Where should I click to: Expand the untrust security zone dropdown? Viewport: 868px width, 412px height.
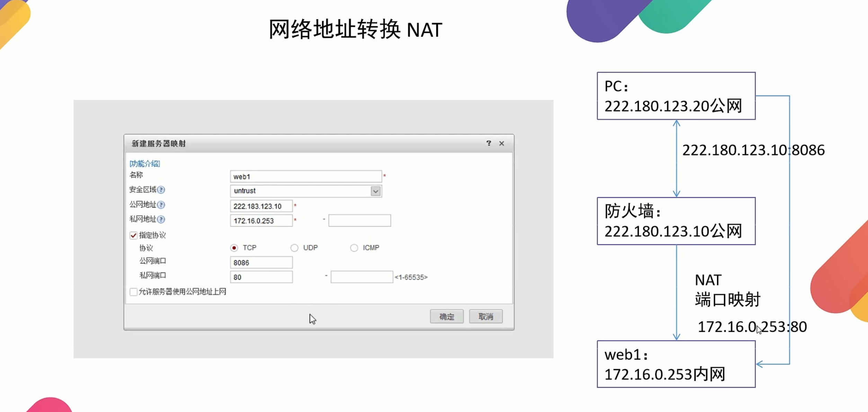(x=375, y=191)
